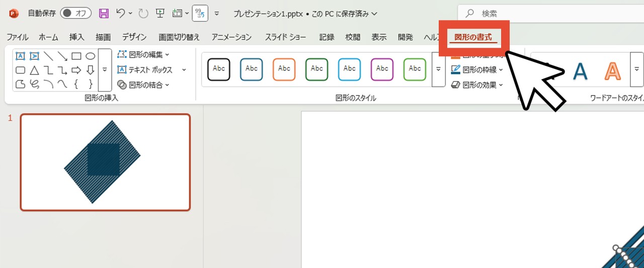
Task: Click the boxed '99' icon in quick access toolbar
Action: coord(200,14)
